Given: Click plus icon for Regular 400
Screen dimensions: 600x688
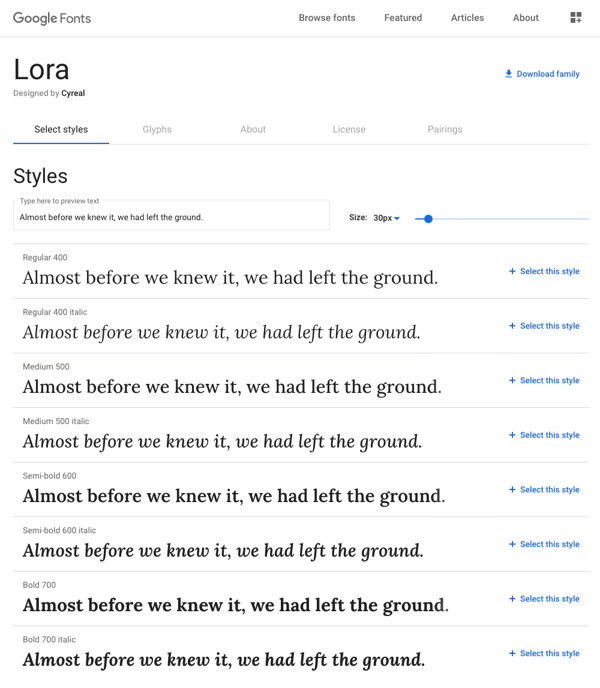Looking at the screenshot, I should point(512,271).
